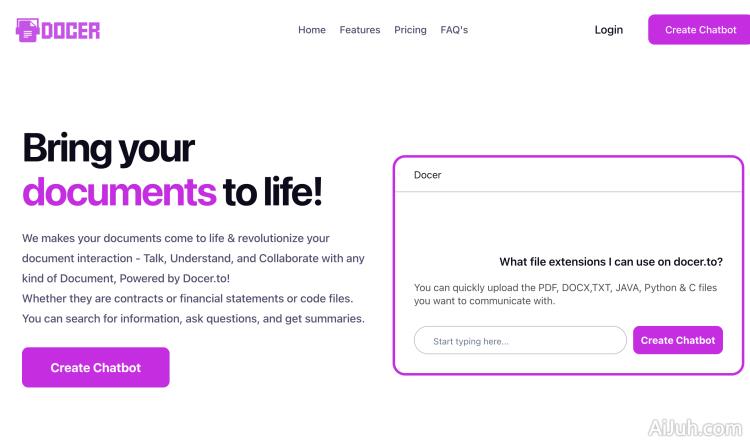Click the 'What file extensions' question message
Image resolution: width=750 pixels, height=444 pixels.
(x=610, y=262)
